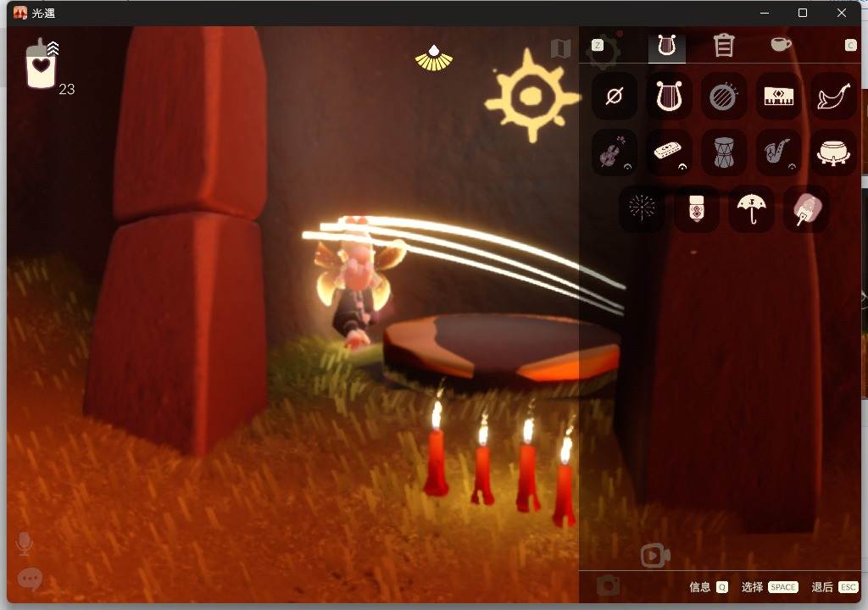Viewport: 868px width, 610px height.
Task: Pick the fireworks item
Action: 642,208
